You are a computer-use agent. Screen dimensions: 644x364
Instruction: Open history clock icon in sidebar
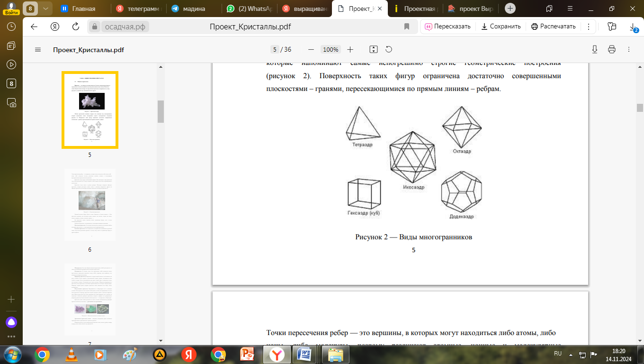[x=11, y=27]
